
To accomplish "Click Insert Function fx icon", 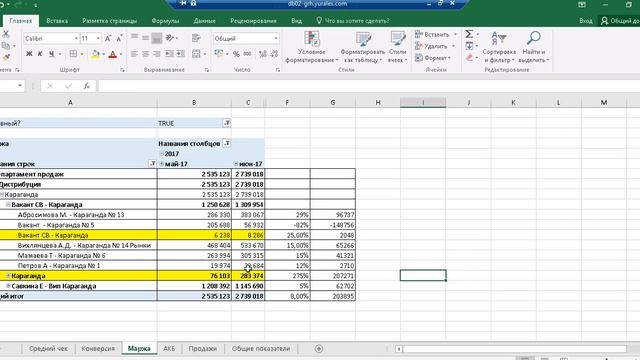I will tap(86, 86).
